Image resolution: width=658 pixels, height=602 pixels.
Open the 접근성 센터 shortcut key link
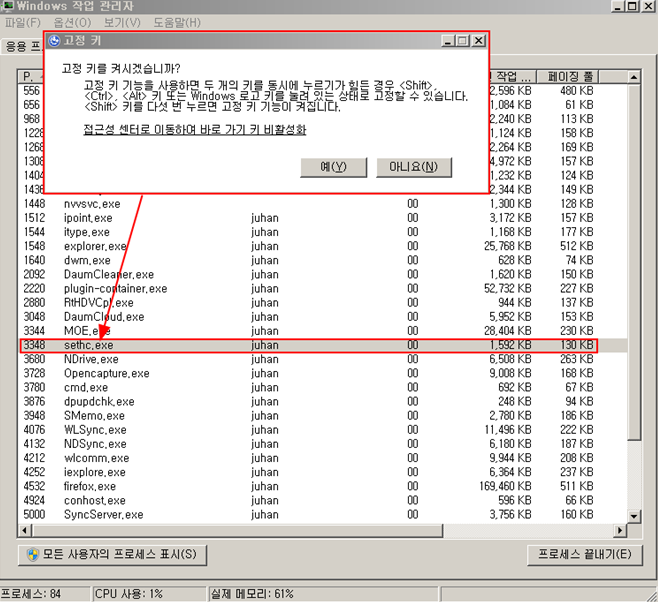point(195,130)
